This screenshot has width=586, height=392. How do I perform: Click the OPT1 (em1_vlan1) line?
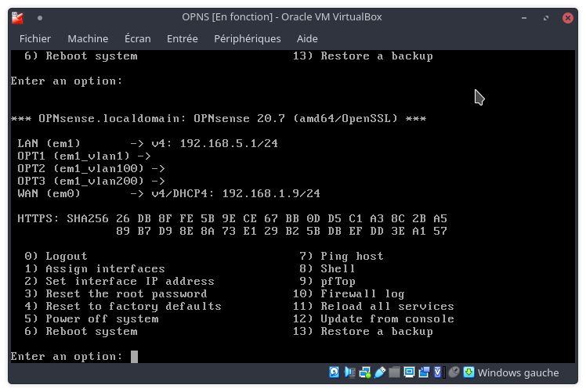(x=84, y=156)
